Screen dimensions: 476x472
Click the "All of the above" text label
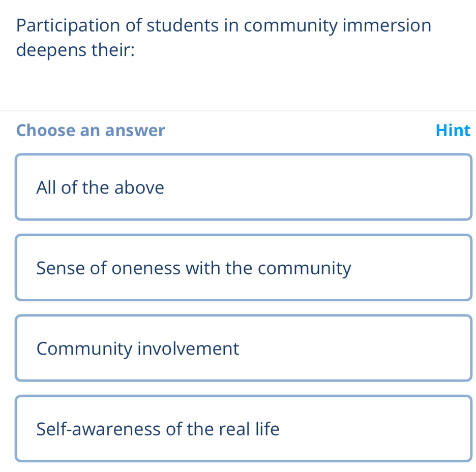pyautogui.click(x=100, y=188)
